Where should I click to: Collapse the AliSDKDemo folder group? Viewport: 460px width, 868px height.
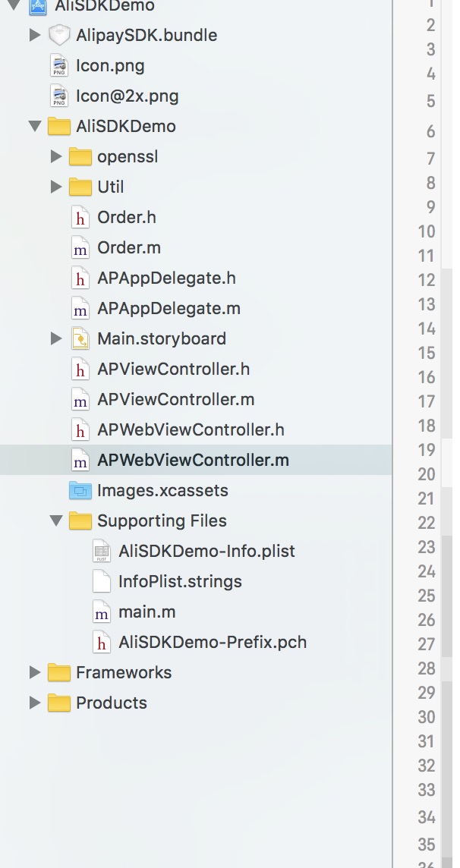(x=35, y=126)
